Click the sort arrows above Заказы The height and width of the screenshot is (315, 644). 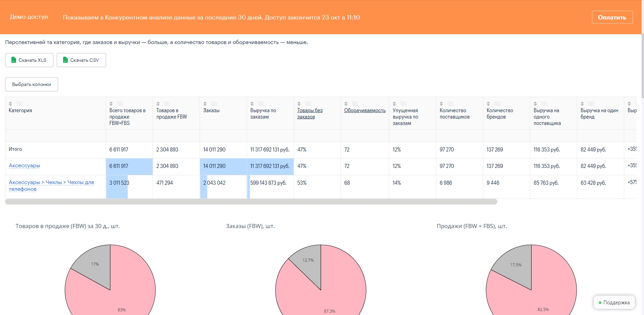[x=205, y=104]
